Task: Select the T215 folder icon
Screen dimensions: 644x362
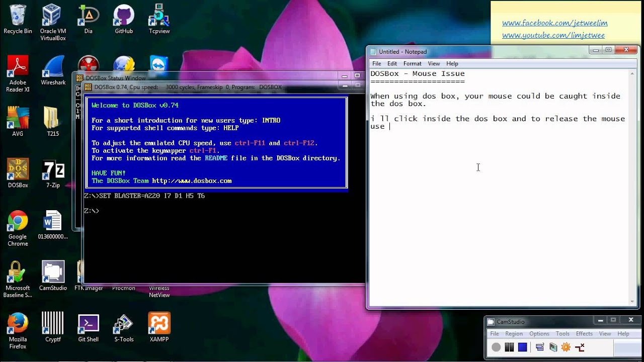Action: [x=53, y=122]
